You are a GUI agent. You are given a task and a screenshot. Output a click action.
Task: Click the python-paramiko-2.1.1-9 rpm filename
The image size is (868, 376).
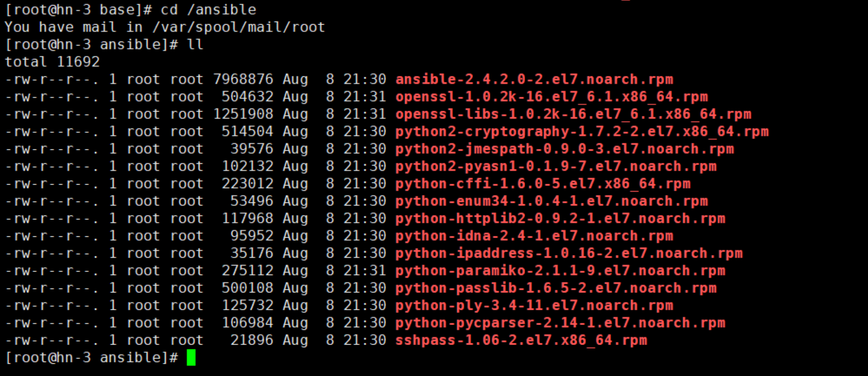(x=560, y=271)
